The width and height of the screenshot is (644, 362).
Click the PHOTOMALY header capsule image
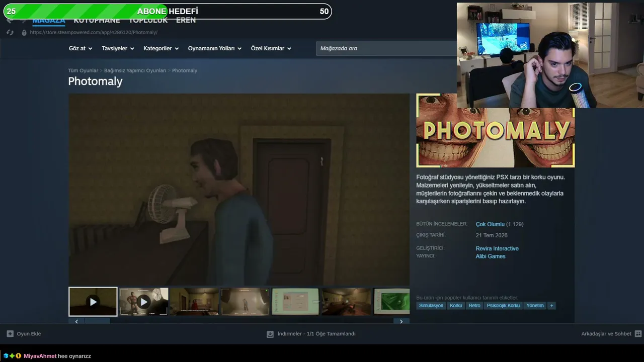pyautogui.click(x=496, y=130)
